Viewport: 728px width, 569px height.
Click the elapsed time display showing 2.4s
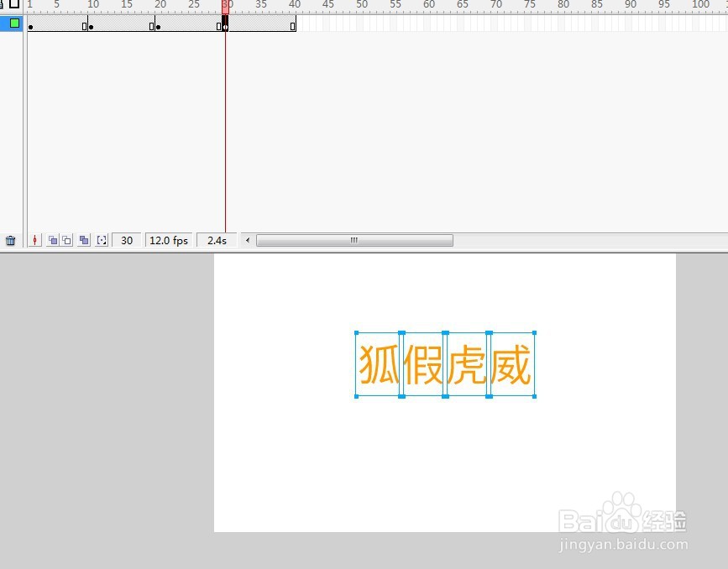tap(216, 240)
